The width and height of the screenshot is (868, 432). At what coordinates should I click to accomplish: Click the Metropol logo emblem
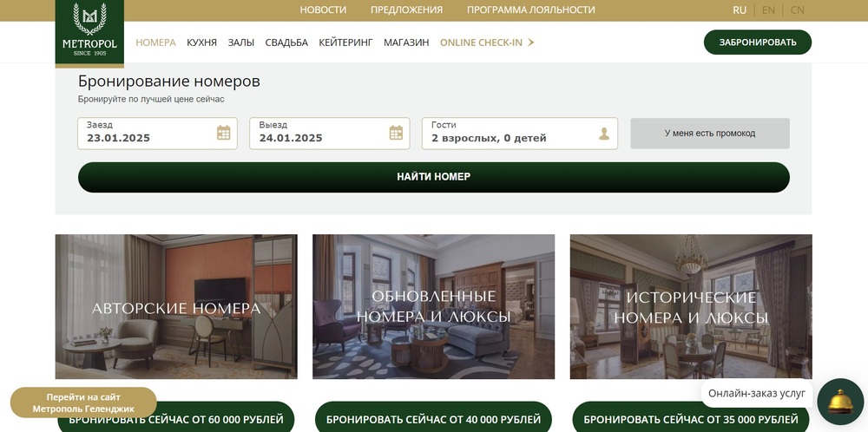[x=89, y=32]
